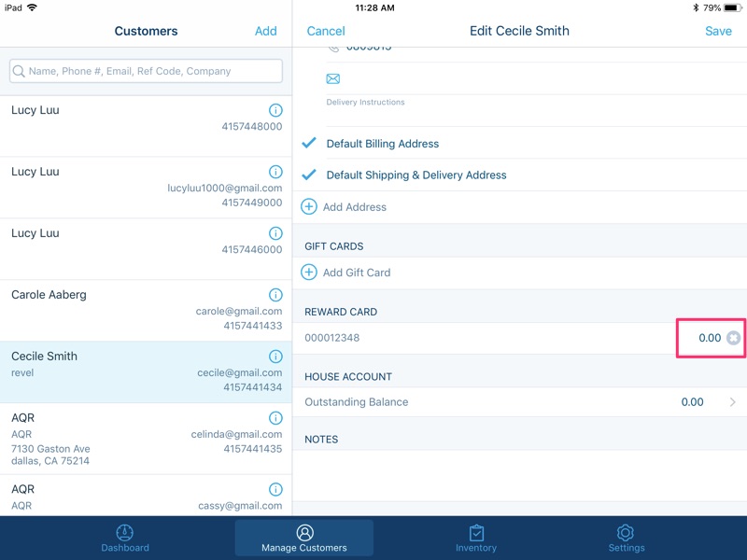
Task: Tap the info icon for Lucy Luu 4157448000
Action: (x=275, y=110)
